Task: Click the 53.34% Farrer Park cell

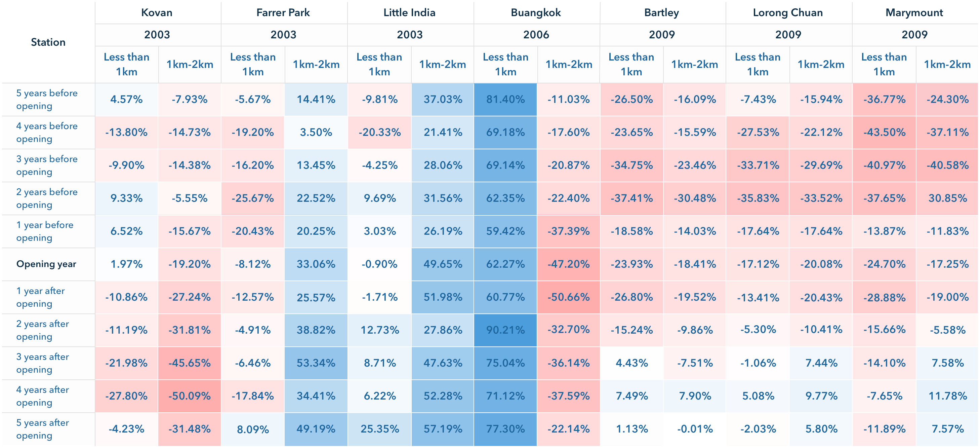Action: pyautogui.click(x=316, y=363)
